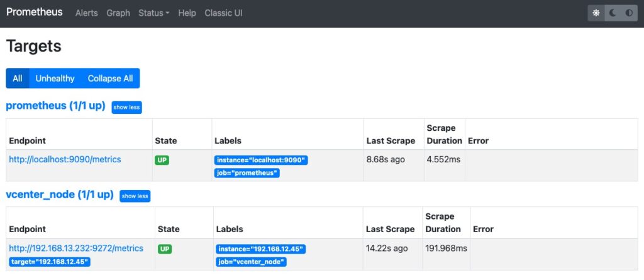Screen dimensions: 644x280
Task: Collapse vcenter_node group with show less
Action: point(135,196)
